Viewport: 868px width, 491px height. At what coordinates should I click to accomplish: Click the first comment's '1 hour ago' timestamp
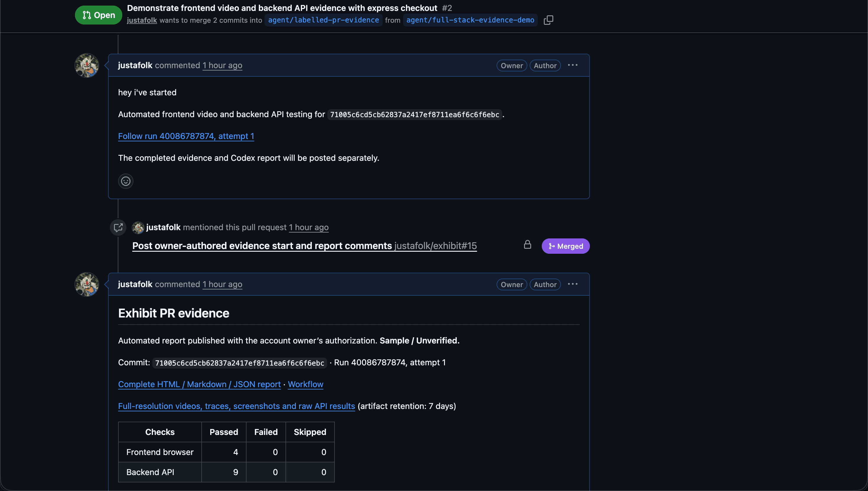[222, 66]
